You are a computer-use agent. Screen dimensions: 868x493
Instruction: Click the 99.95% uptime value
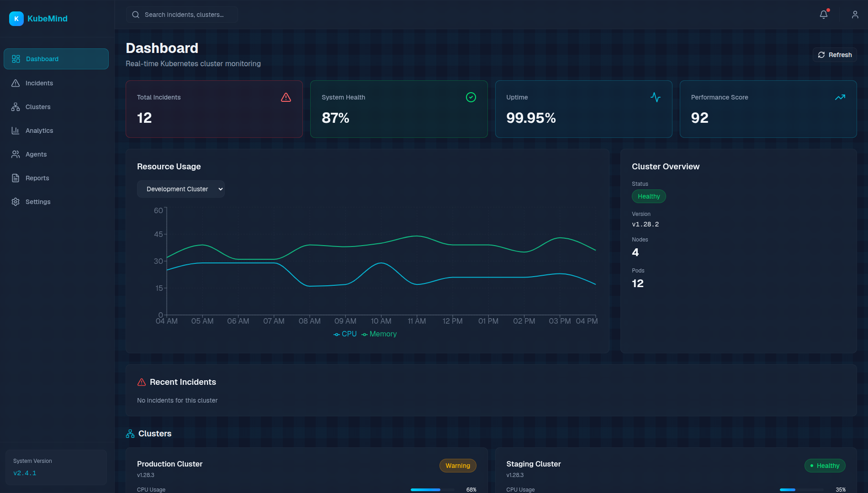(x=531, y=118)
